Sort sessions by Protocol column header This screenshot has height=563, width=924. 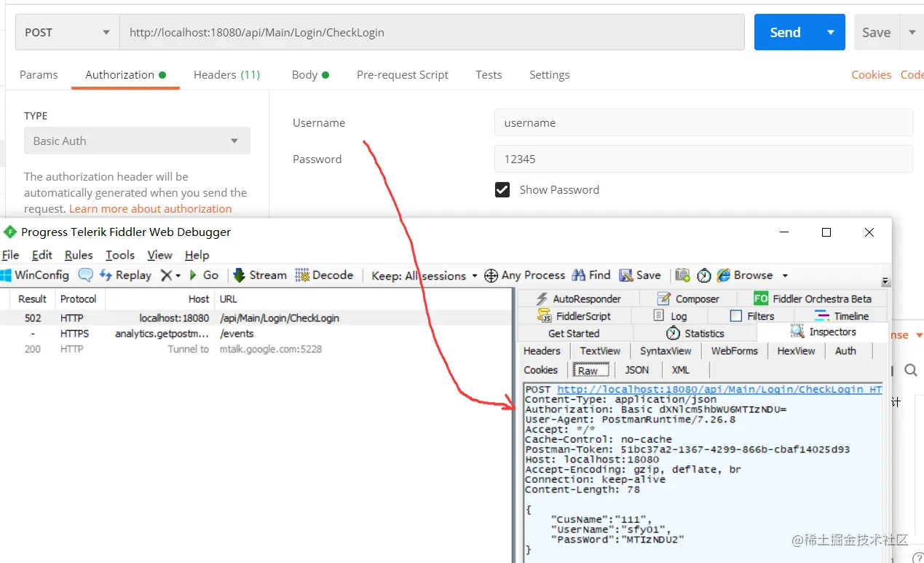79,299
